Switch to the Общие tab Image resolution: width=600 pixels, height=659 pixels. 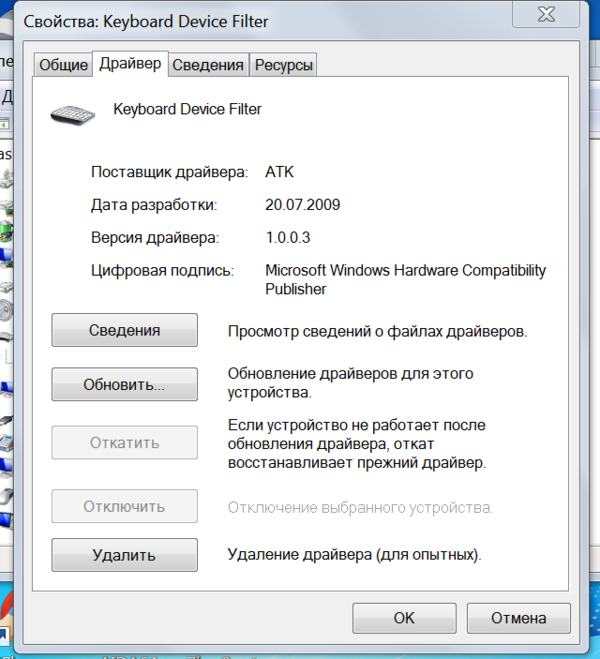tap(63, 65)
